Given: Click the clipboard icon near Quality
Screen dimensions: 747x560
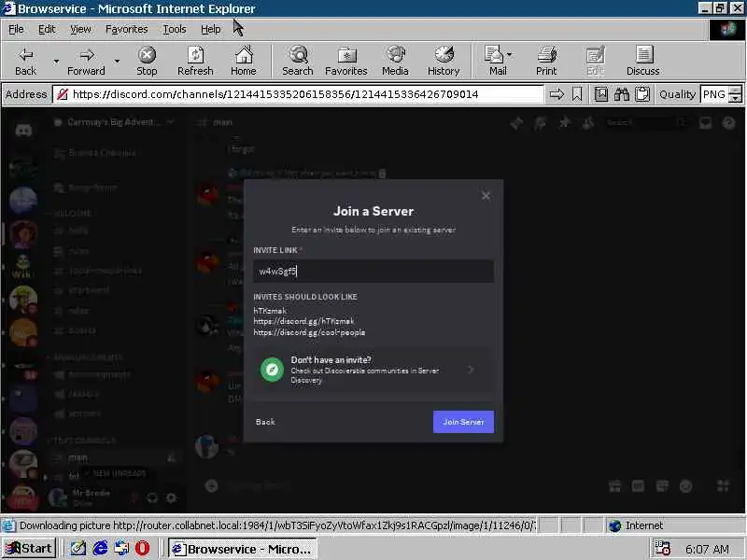Looking at the screenshot, I should 642,94.
